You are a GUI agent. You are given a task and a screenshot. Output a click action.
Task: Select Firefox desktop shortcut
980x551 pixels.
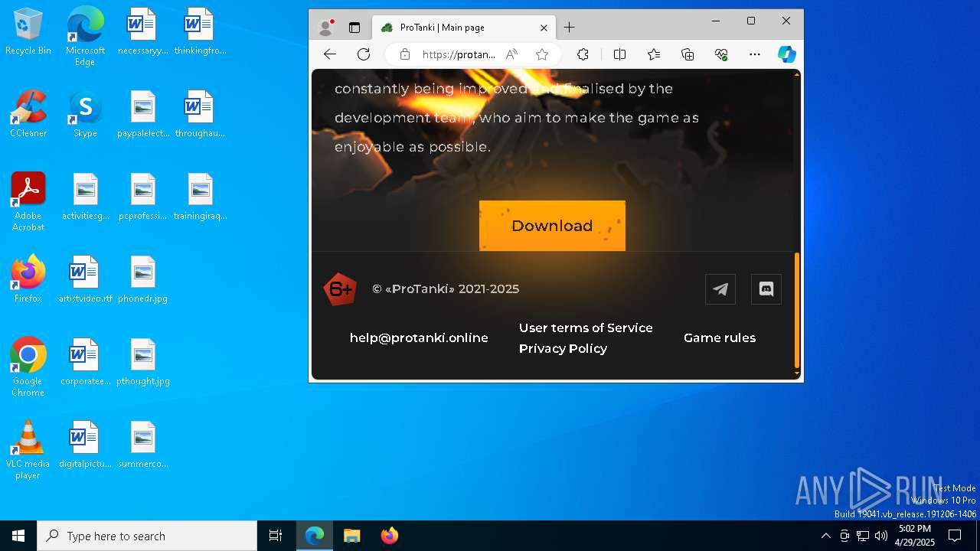click(x=28, y=279)
